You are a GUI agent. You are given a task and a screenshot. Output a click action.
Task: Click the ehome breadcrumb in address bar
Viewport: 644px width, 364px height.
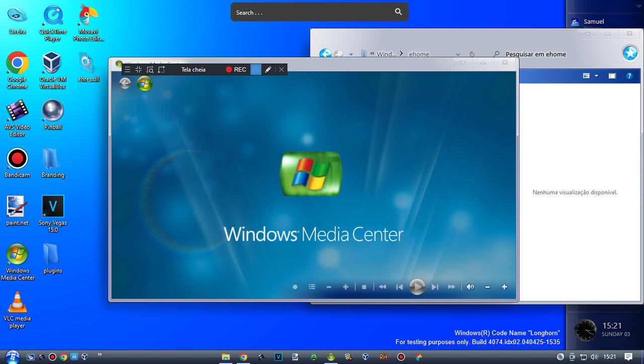tap(419, 54)
